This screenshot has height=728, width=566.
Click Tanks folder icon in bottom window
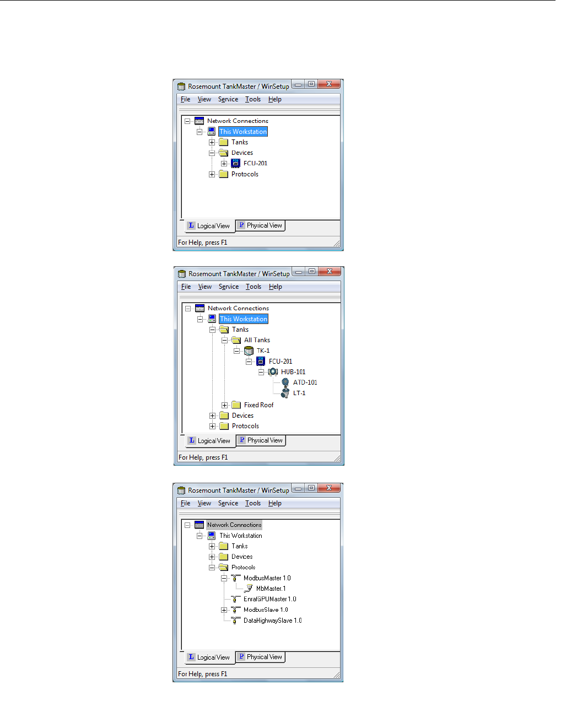tap(223, 546)
